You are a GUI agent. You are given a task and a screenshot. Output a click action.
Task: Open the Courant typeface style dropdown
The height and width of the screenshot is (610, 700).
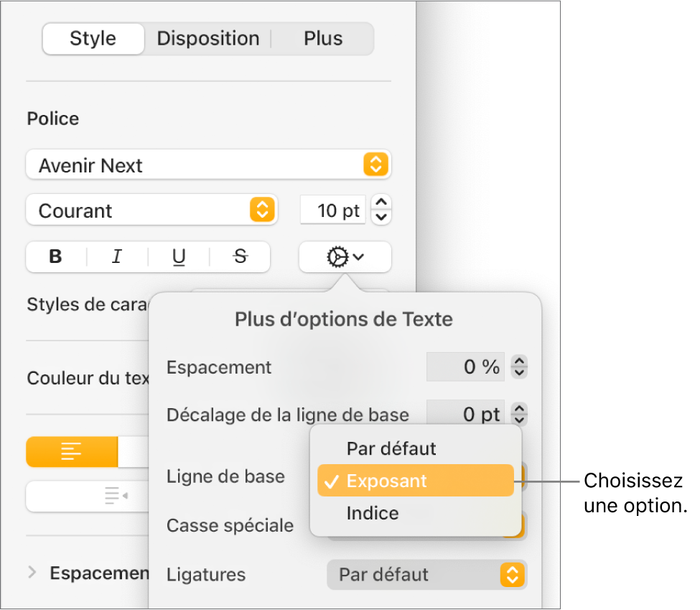(151, 211)
